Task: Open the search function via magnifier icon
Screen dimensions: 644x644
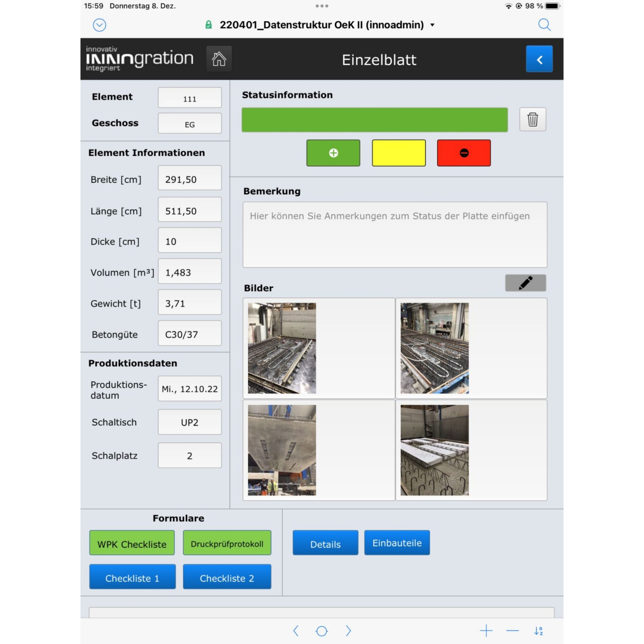Action: pos(544,25)
